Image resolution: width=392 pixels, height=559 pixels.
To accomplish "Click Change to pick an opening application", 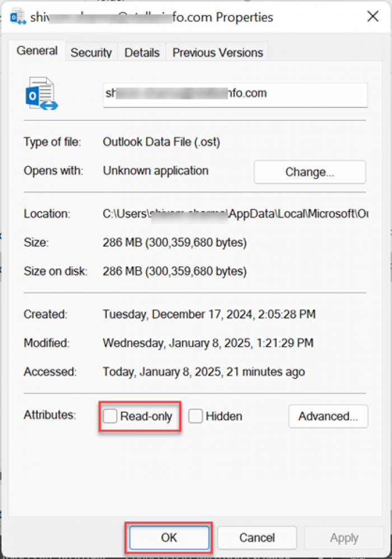I will tap(310, 172).
